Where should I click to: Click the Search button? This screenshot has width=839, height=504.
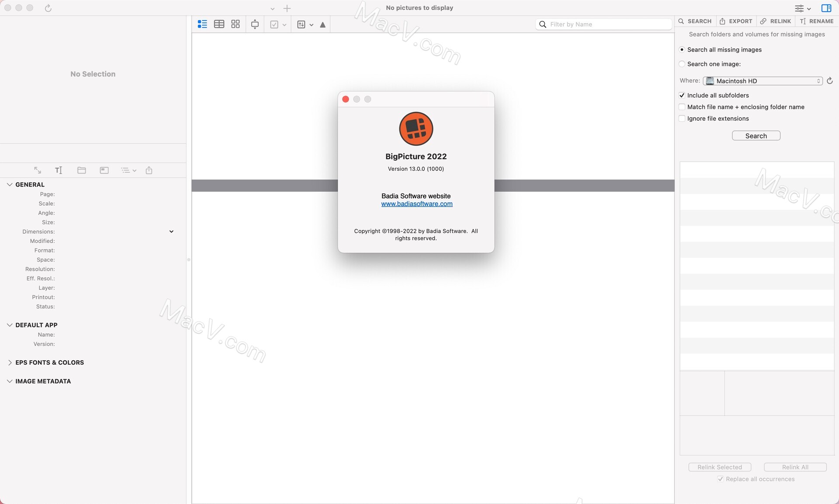click(x=756, y=136)
